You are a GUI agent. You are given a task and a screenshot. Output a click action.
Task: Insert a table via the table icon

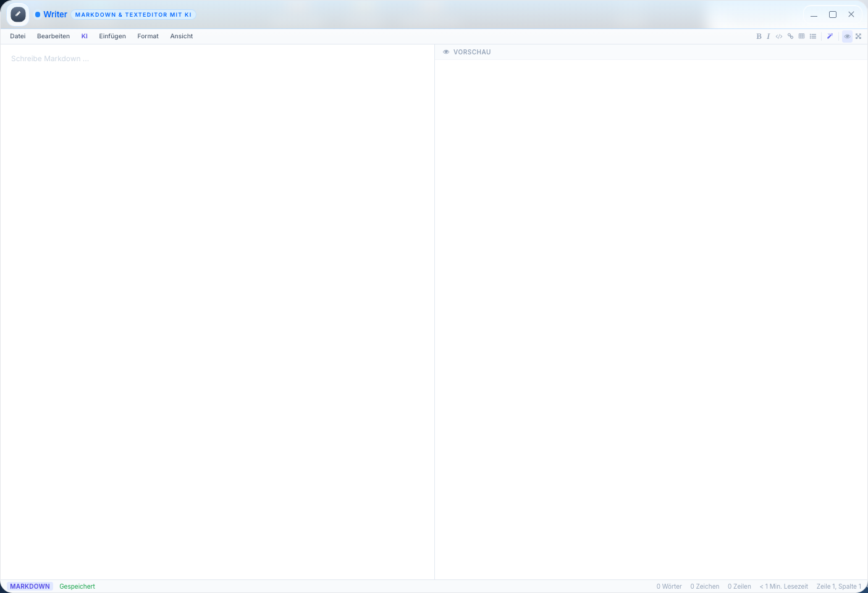point(801,36)
